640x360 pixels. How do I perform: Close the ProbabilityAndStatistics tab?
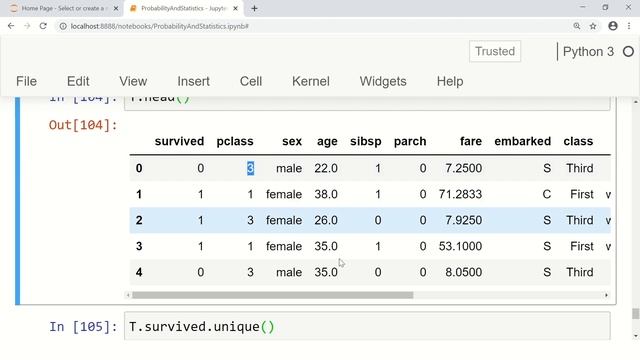236,8
